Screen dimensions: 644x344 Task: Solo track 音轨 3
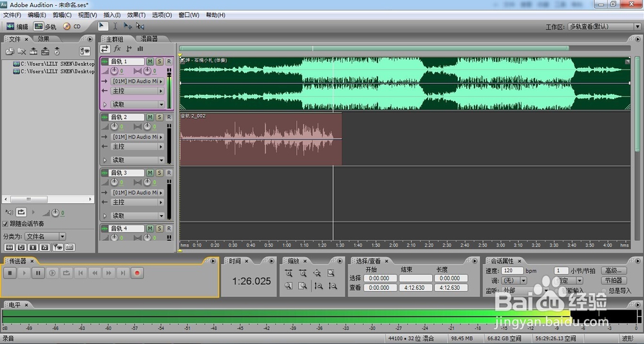pos(159,173)
